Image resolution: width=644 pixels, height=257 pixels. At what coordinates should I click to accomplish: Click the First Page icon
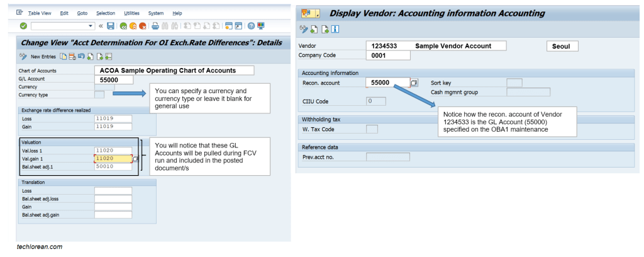pos(187,26)
